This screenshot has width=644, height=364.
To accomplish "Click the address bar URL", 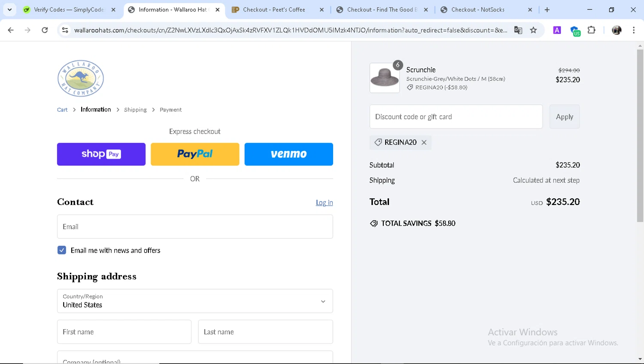I will pos(291,30).
